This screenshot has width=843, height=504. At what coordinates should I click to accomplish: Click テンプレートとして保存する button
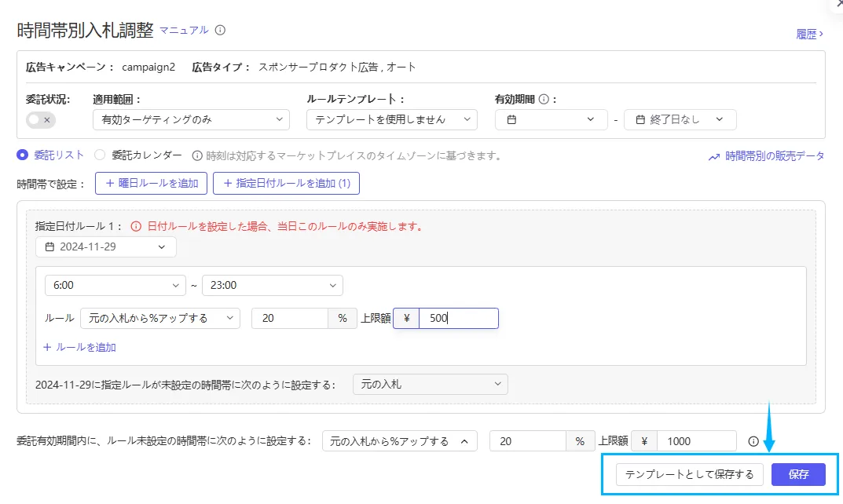point(689,474)
